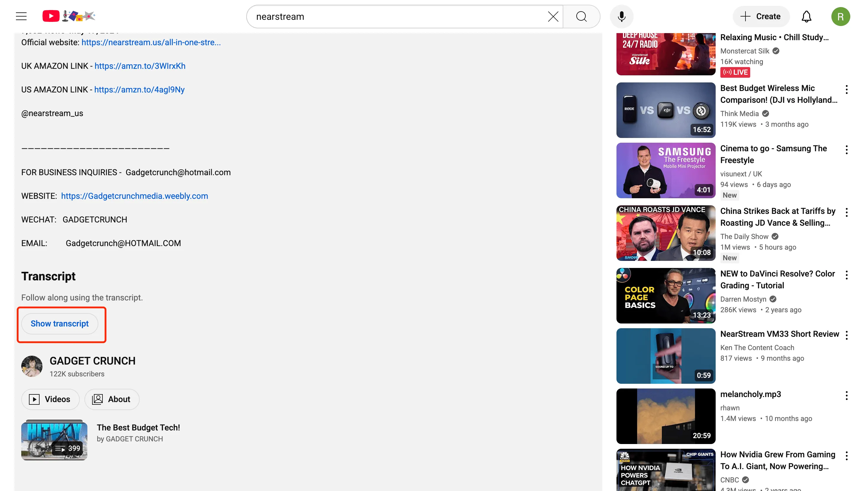Open more options for Samsung Freestyle video
Image resolution: width=868 pixels, height=491 pixels.
pyautogui.click(x=846, y=150)
